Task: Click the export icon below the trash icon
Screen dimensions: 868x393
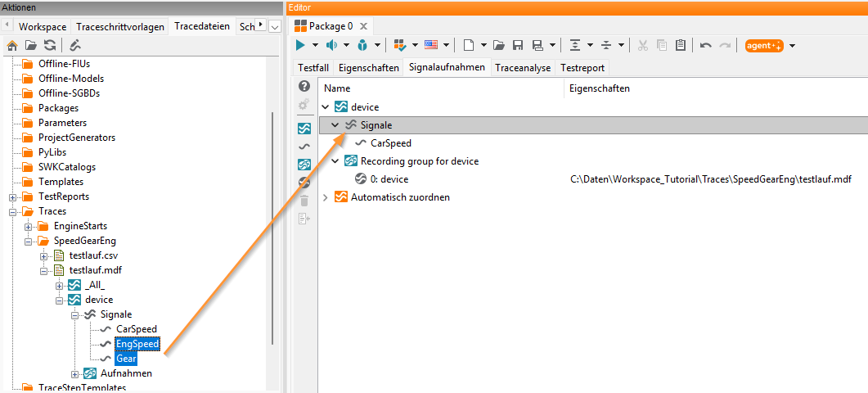Action: pos(304,219)
